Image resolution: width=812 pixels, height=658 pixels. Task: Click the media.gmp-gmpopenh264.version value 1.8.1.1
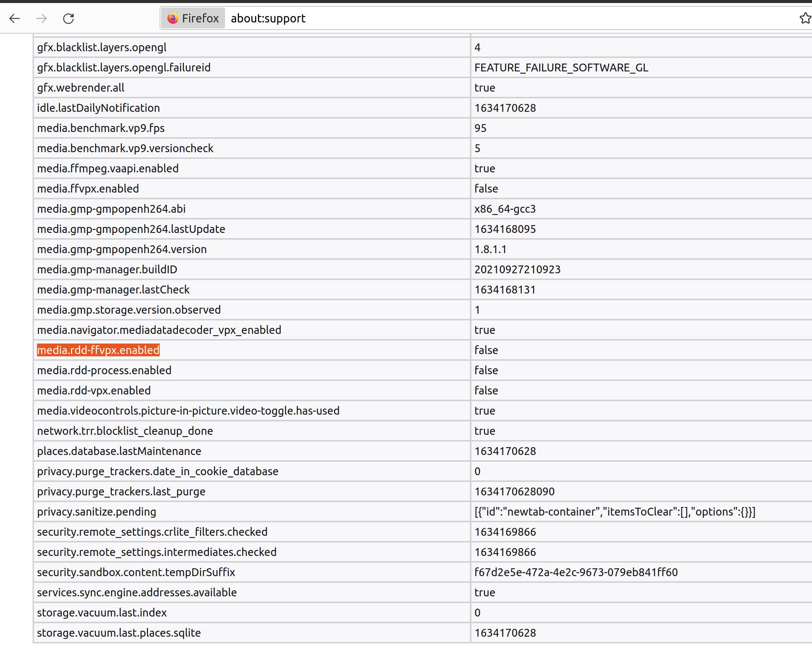click(490, 249)
